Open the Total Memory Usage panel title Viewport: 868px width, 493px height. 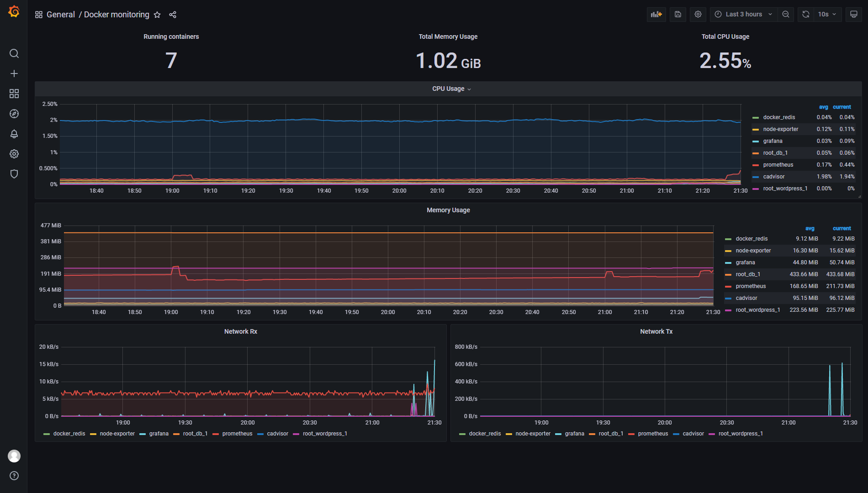coord(448,37)
